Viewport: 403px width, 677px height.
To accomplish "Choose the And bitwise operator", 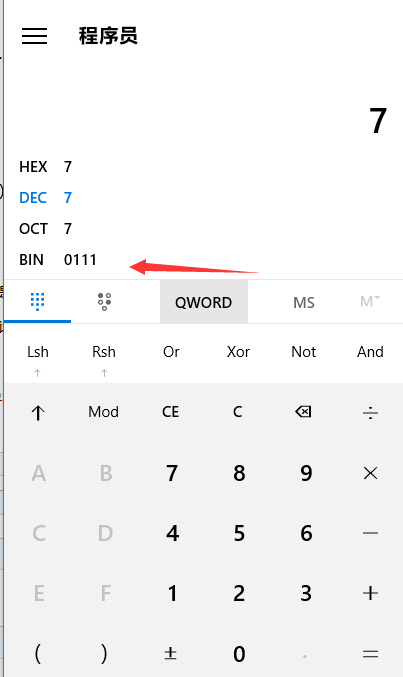I will click(370, 352).
